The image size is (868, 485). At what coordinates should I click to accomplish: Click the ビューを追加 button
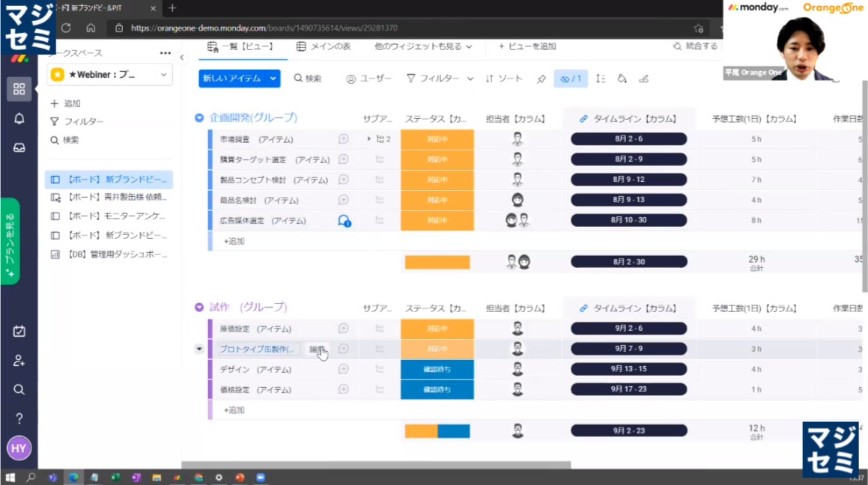point(528,46)
